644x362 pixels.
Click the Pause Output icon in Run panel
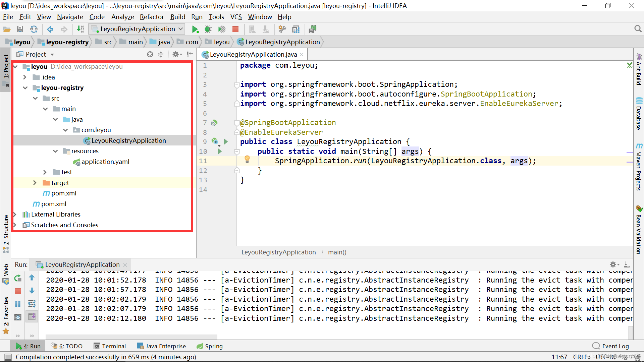point(18,304)
